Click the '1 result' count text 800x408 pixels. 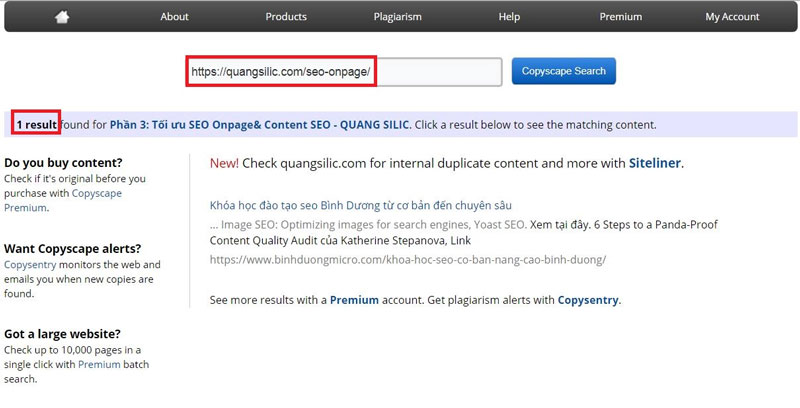(x=36, y=125)
